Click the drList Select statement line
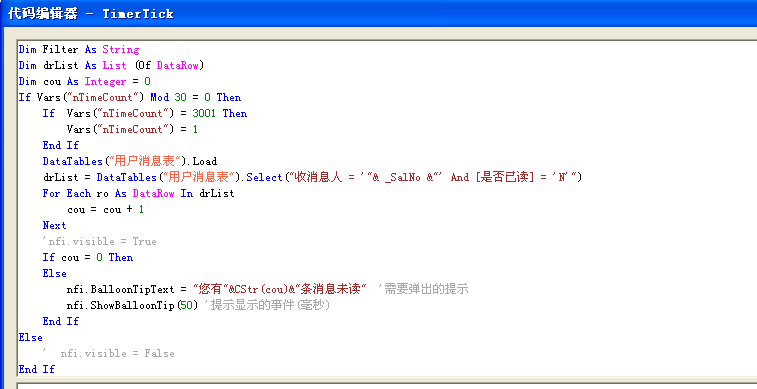This screenshot has height=389, width=757. pos(312,177)
